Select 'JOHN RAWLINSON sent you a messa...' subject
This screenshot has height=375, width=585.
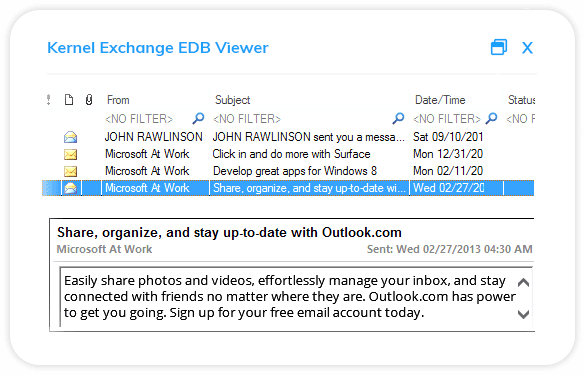pyautogui.click(x=309, y=137)
